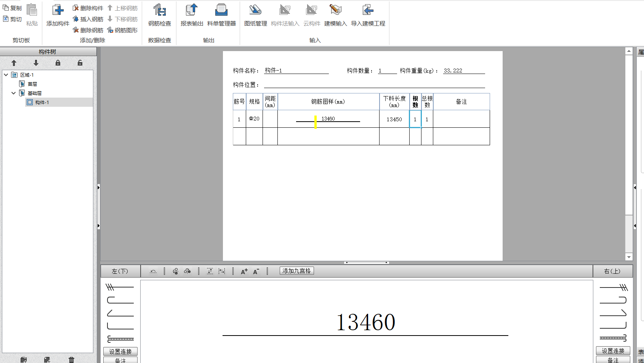
Task: Click the A+ increase font size icon
Action: click(244, 271)
